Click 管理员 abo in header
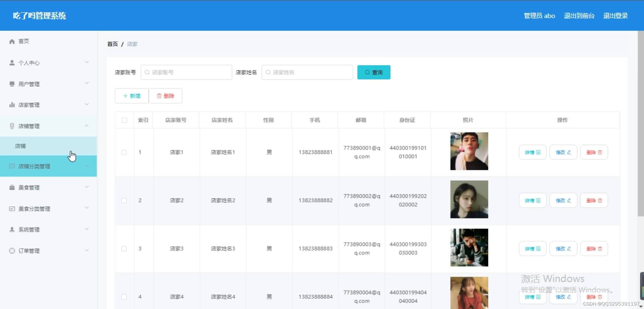Viewport: 644px width, 309px height. (539, 16)
